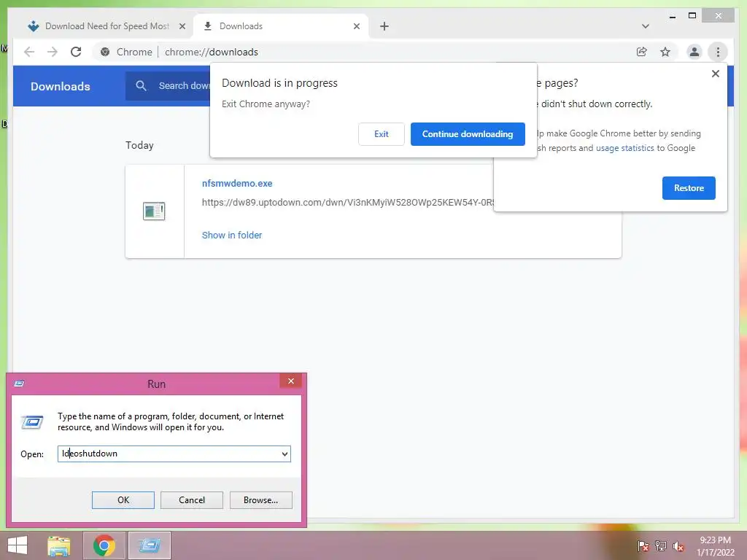
Task: Click the nfsmwdemo.exe file icon
Action: click(x=154, y=211)
